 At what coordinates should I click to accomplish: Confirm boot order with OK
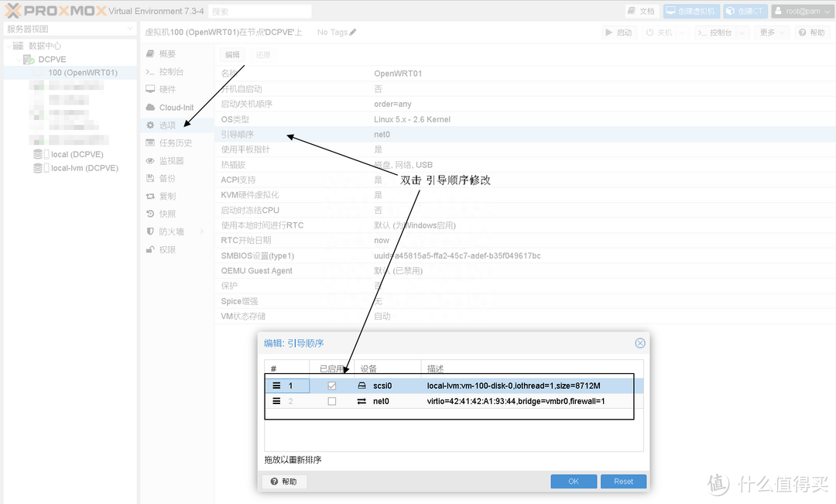point(574,482)
